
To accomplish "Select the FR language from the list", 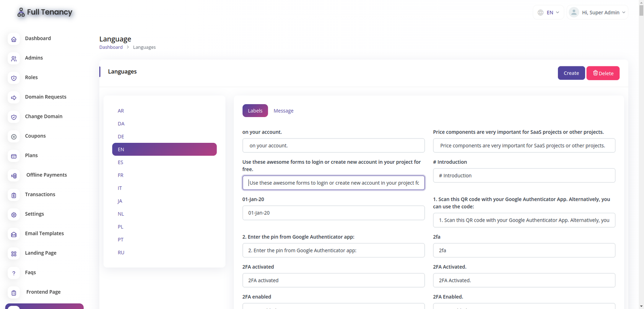I will tap(121, 175).
